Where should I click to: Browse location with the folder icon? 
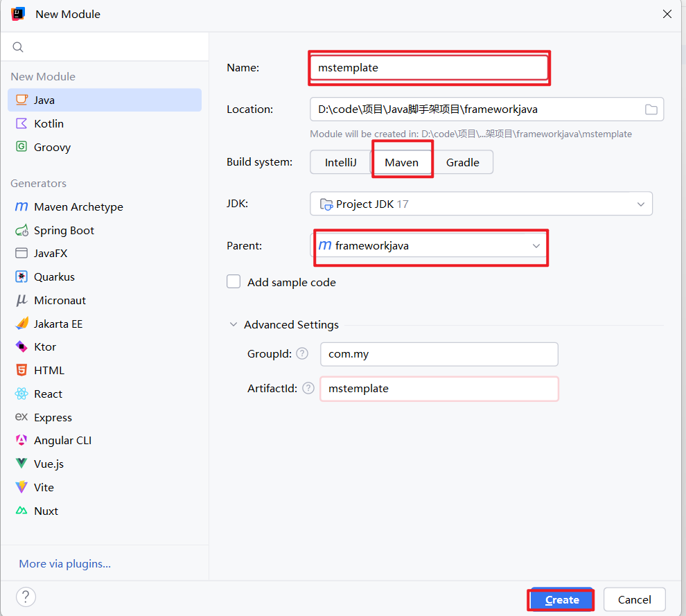click(x=651, y=109)
